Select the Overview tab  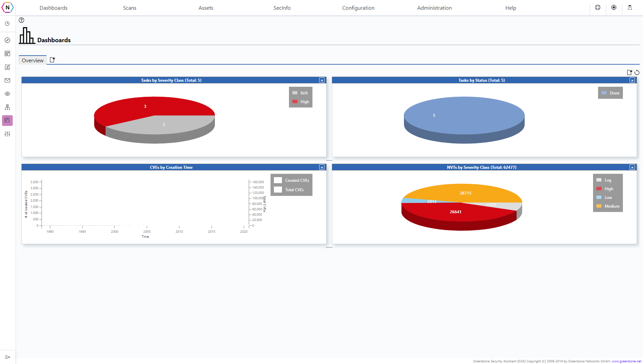coord(33,60)
